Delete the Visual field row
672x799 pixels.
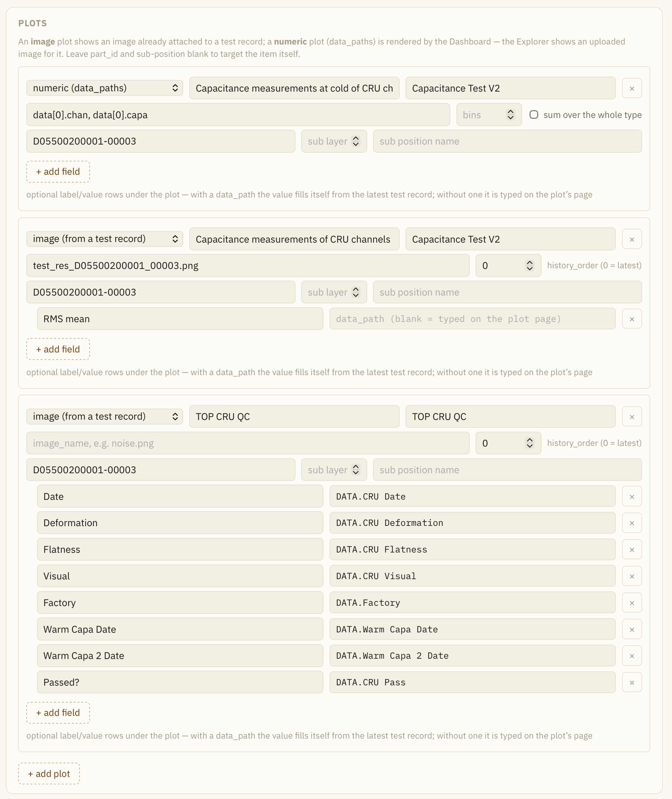(632, 576)
